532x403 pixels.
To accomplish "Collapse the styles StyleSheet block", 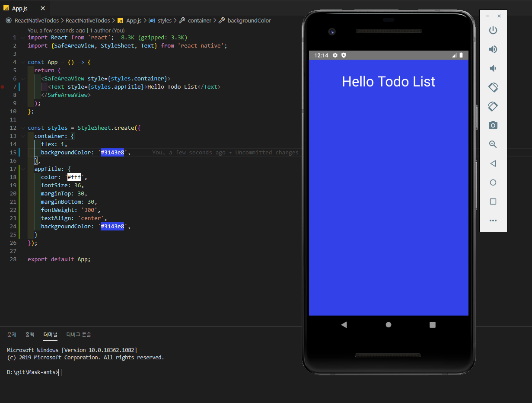I will 22,128.
